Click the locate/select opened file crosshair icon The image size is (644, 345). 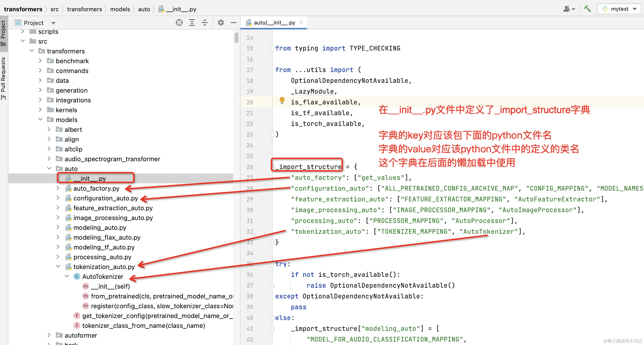[x=179, y=23]
